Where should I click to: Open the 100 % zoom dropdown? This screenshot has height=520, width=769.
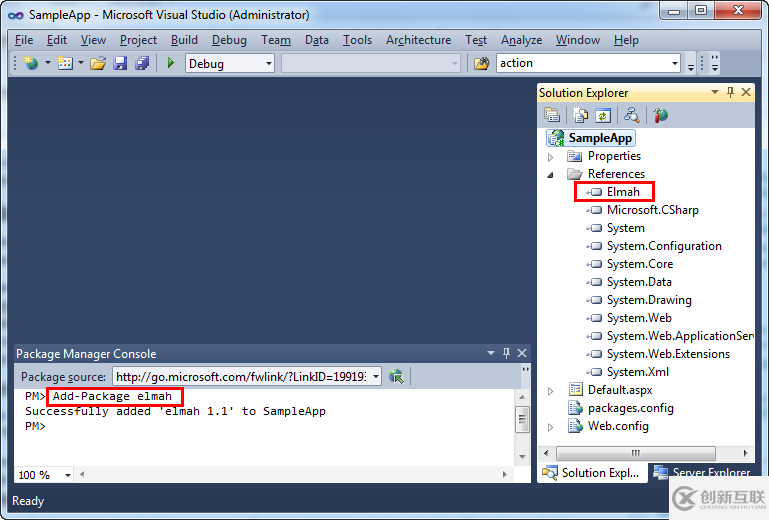tap(68, 475)
